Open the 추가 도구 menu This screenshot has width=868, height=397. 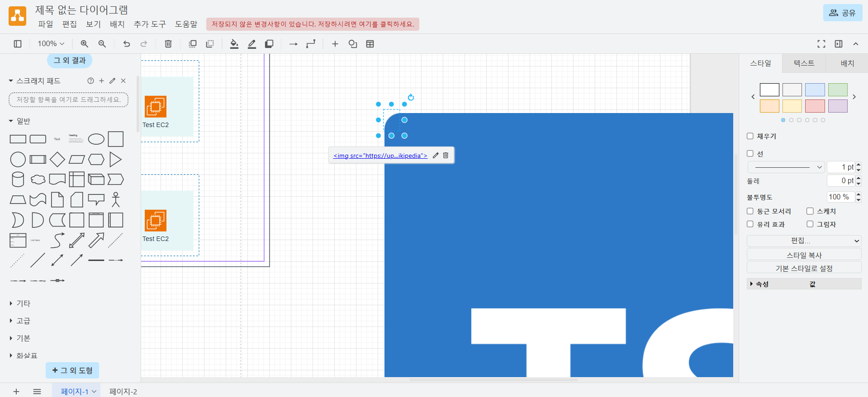[x=150, y=24]
